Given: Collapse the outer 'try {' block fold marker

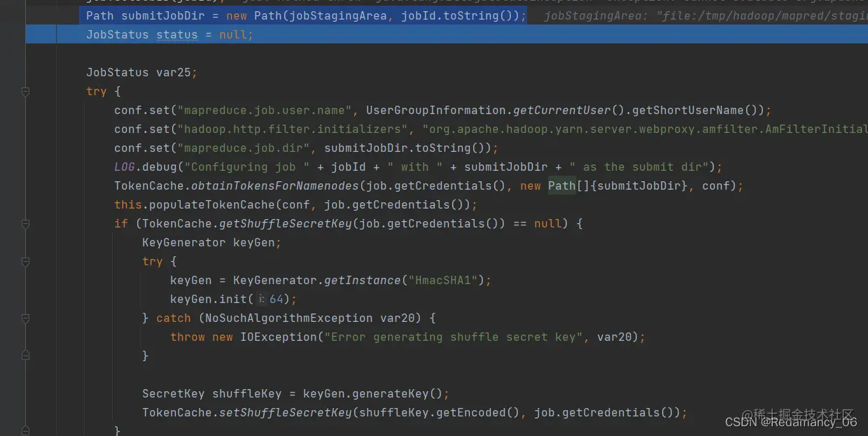Looking at the screenshot, I should point(26,92).
